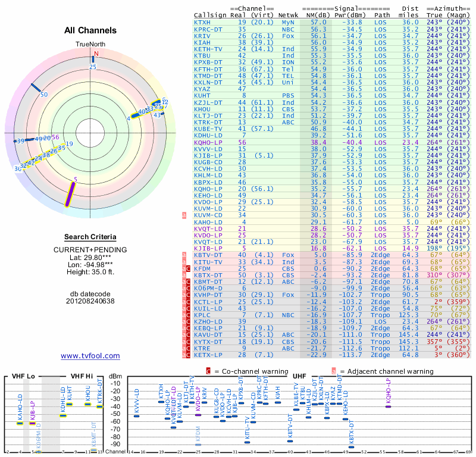Select KBTX-DT bar in UHF chart
476x457 pixels.
351,447
